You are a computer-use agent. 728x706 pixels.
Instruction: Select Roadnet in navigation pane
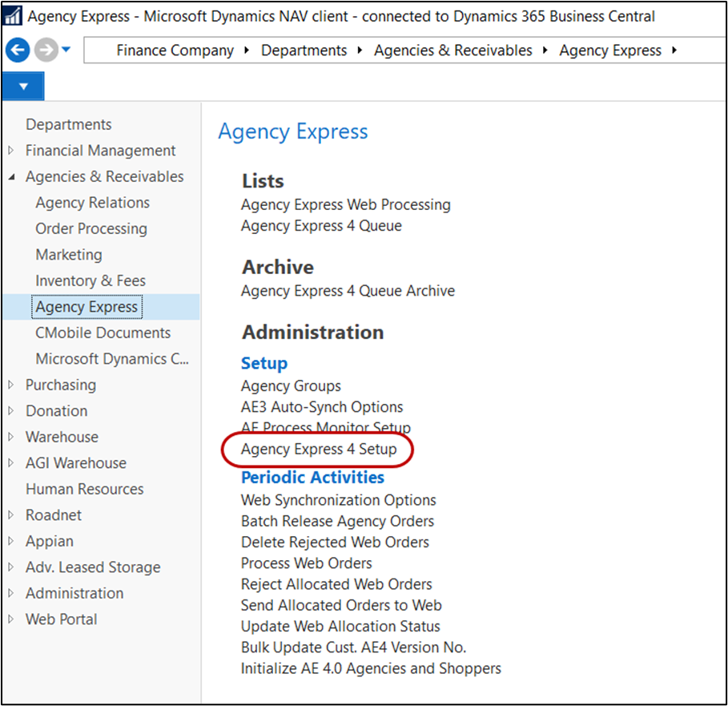54,514
